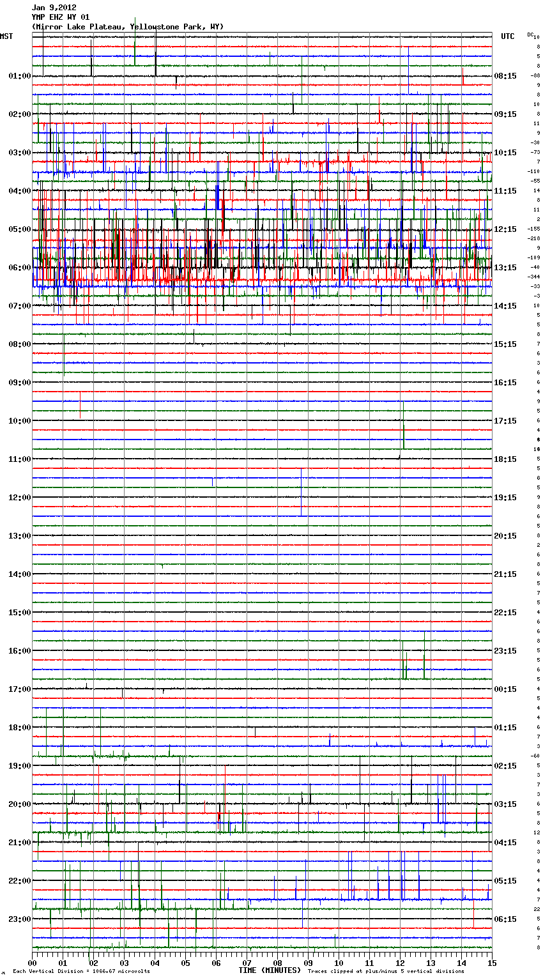Select the '13:00' MST time label
543x980 pixels.
coord(20,536)
